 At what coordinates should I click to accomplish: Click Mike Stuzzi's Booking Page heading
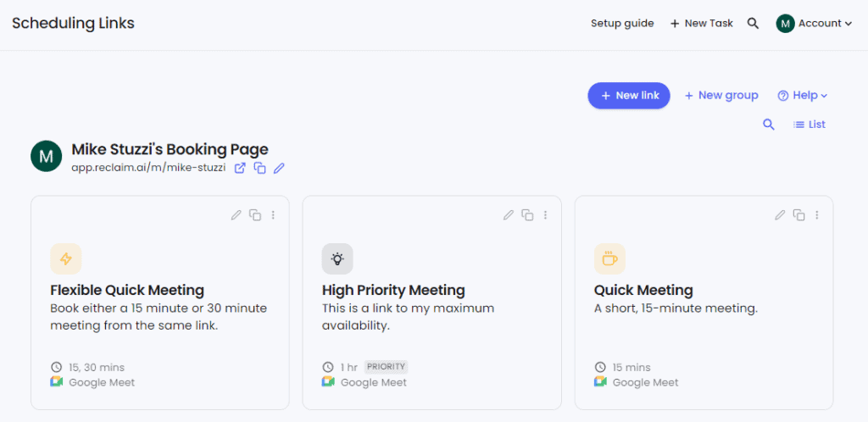coord(170,149)
